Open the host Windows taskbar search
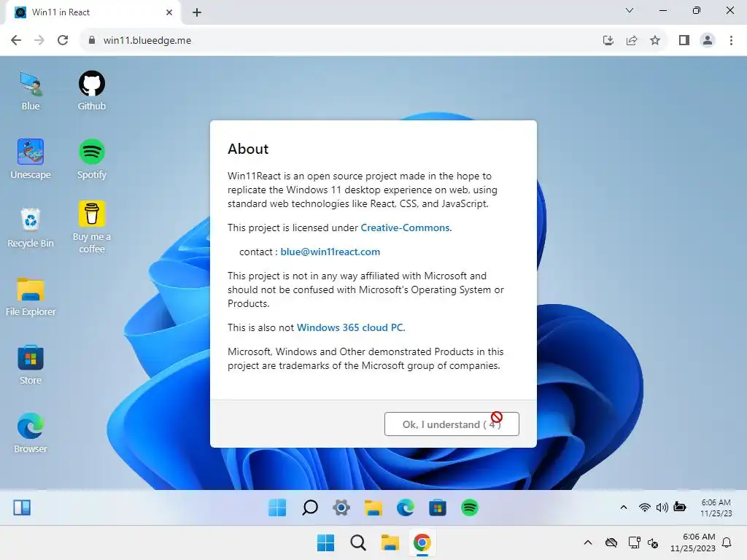This screenshot has height=560, width=747. pos(357,542)
